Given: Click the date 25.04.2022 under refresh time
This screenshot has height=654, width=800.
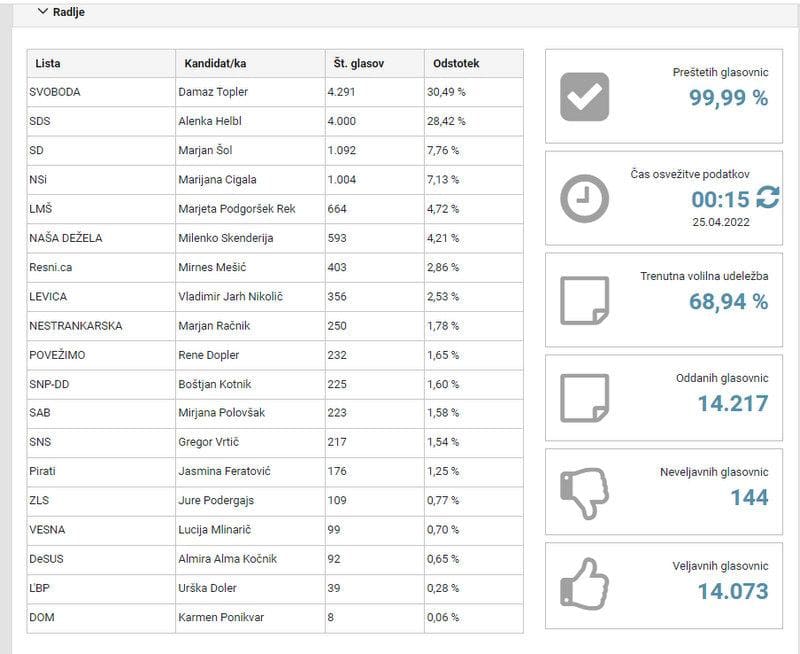Looking at the screenshot, I should (720, 221).
